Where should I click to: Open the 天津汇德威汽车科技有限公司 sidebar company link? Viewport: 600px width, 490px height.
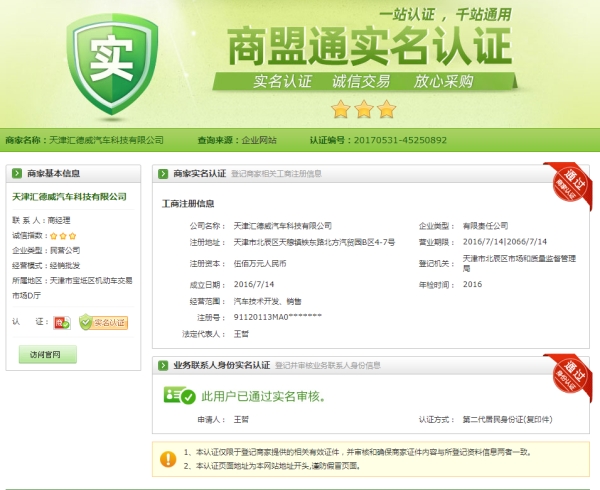click(x=70, y=197)
